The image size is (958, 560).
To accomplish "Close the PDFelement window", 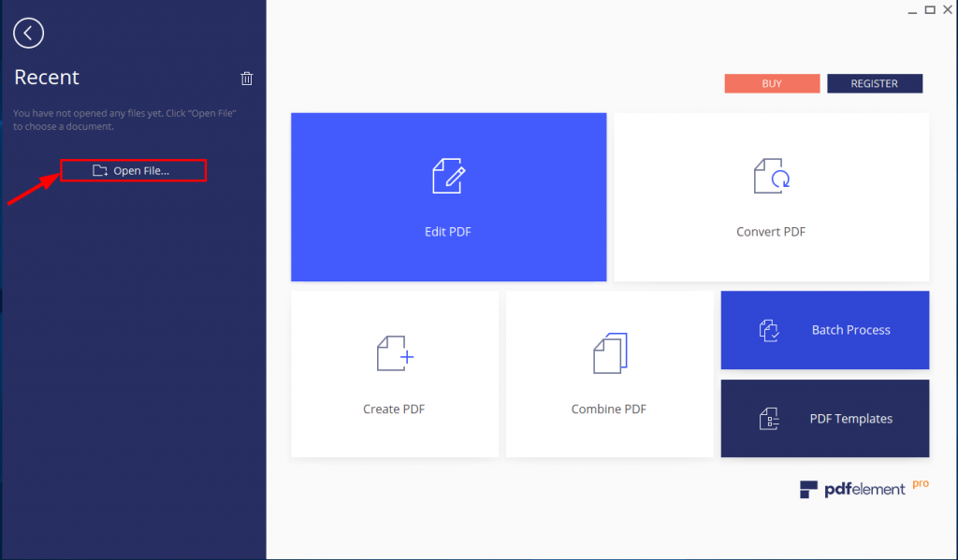I will pyautogui.click(x=948, y=9).
